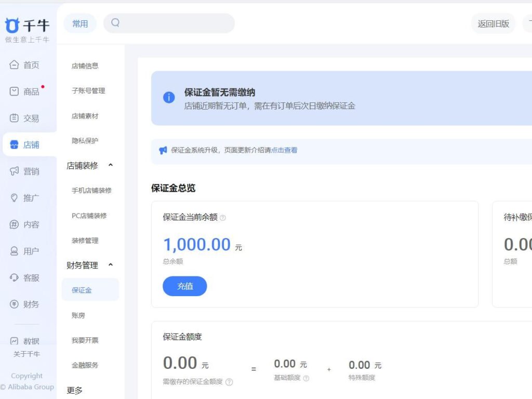Collapse the 店铺装修 section chevron
Screen dimensions: 532x399
tap(110, 165)
